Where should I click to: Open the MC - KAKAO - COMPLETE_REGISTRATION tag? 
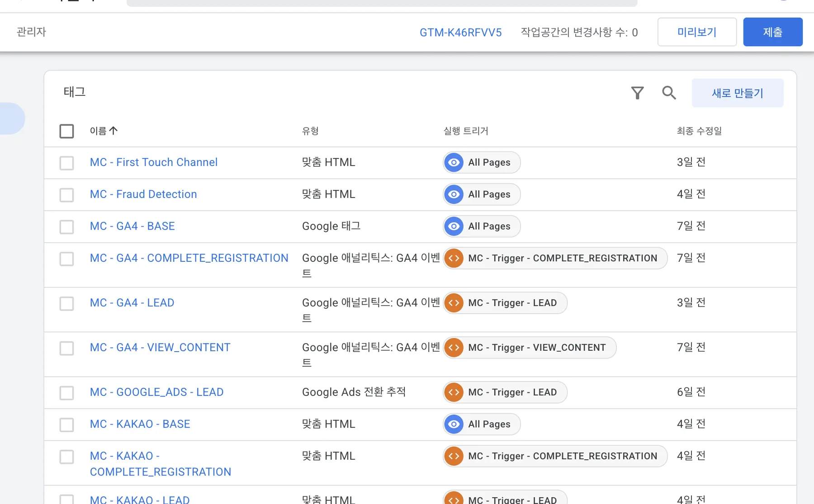pos(161,464)
